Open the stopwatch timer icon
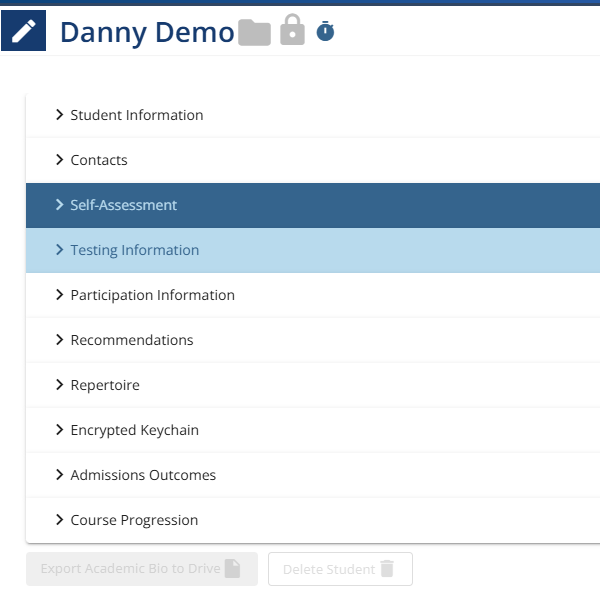 (325, 31)
